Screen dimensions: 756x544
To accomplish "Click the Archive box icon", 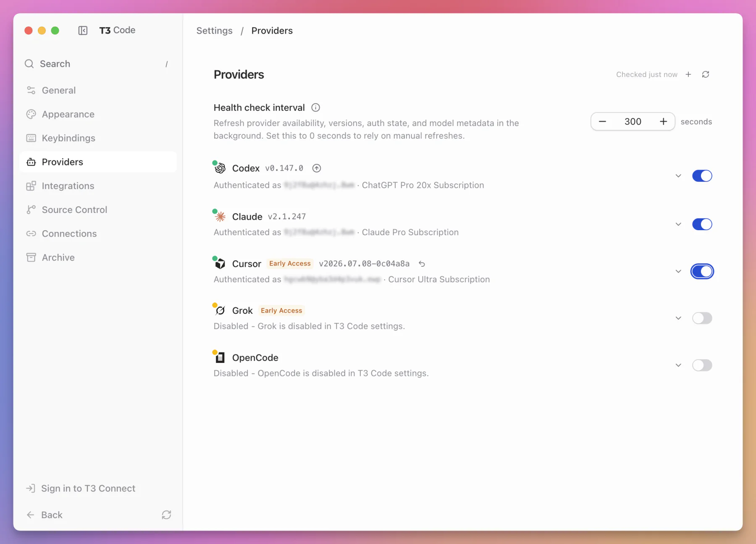I will click(x=31, y=258).
